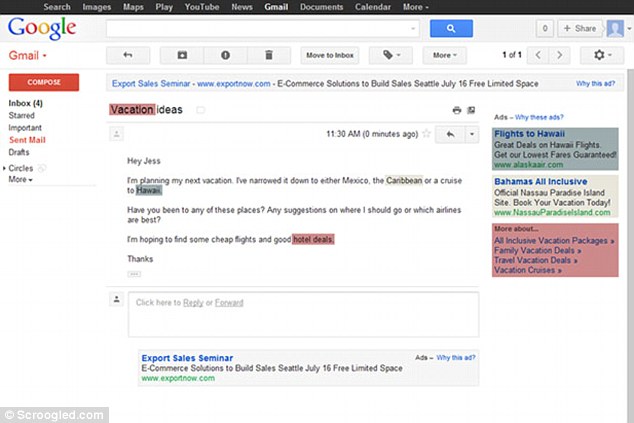
Task: Open the account dropdown arrow beside profile photo
Action: tap(629, 29)
